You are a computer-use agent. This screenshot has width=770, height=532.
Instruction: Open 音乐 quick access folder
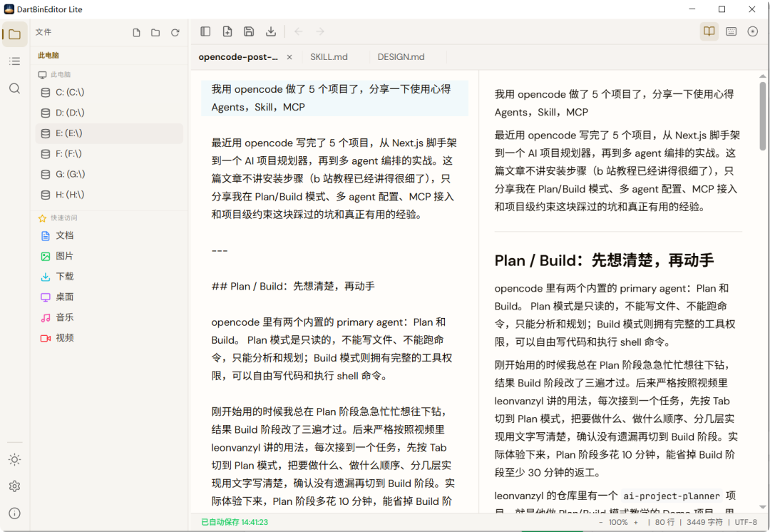point(109,317)
